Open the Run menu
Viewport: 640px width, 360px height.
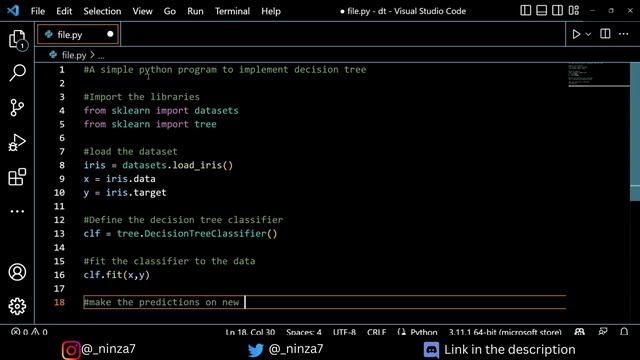click(195, 11)
